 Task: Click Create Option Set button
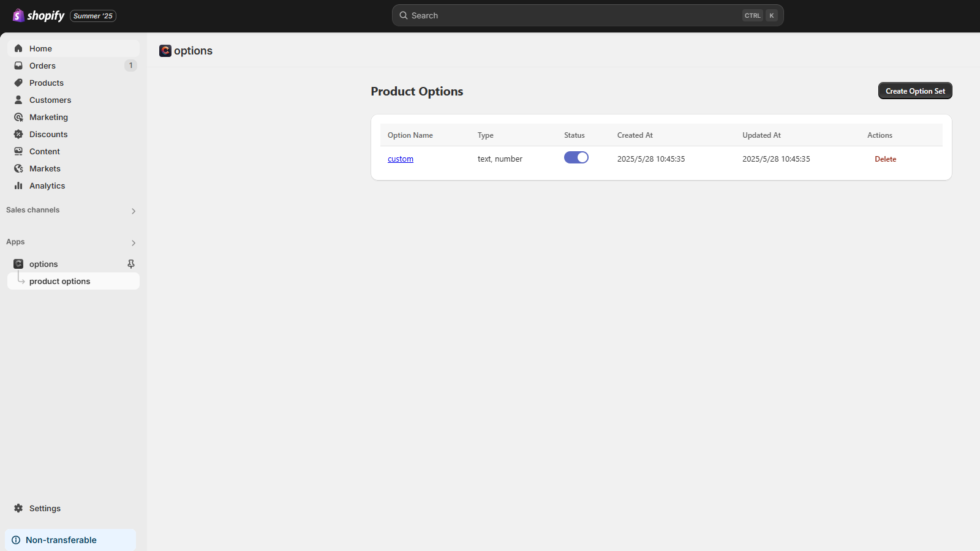(915, 91)
